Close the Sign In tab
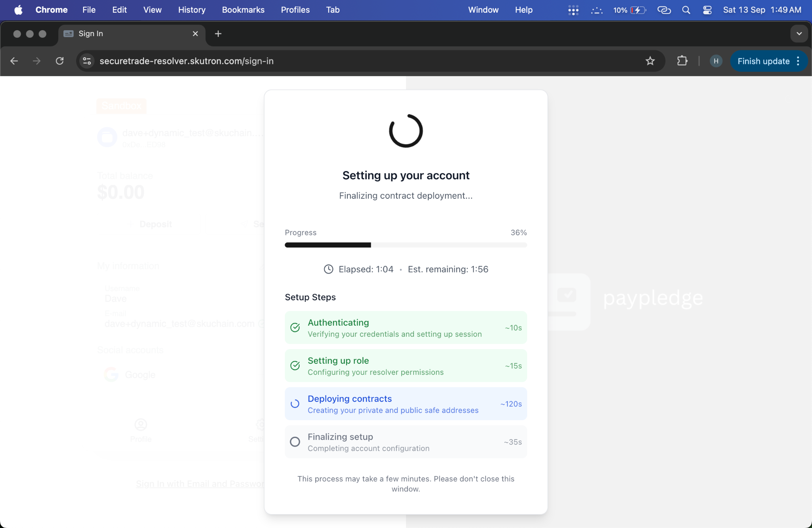 [195, 34]
